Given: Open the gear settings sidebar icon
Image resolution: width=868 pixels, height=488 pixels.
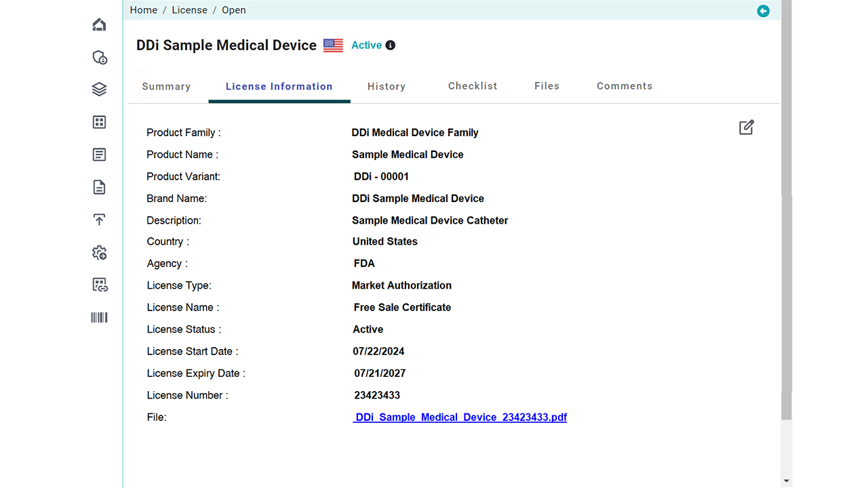Looking at the screenshot, I should (99, 253).
